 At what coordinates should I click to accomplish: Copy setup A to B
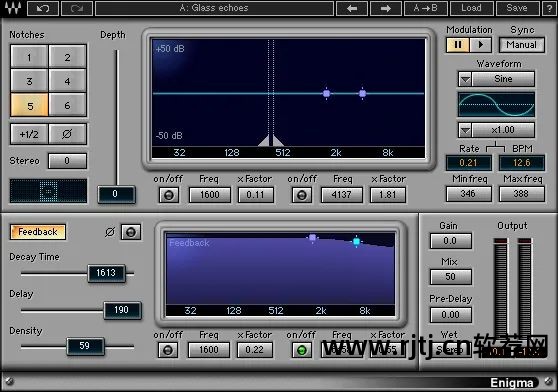(426, 8)
